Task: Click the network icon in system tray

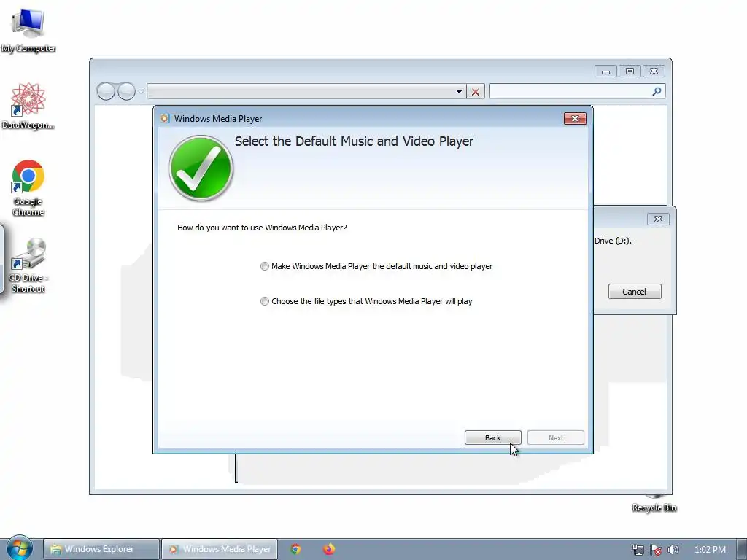Action: coord(638,550)
